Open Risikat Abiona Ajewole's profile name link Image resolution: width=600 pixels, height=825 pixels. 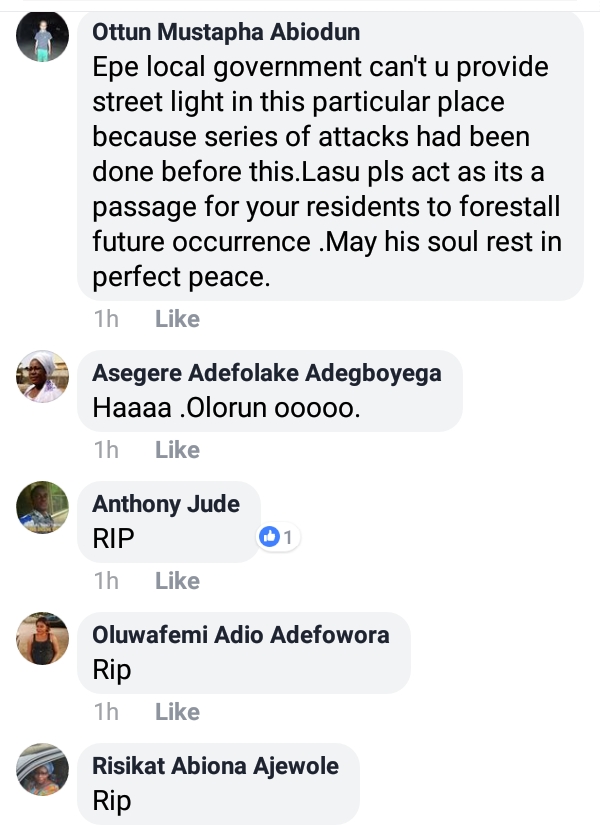(x=215, y=766)
